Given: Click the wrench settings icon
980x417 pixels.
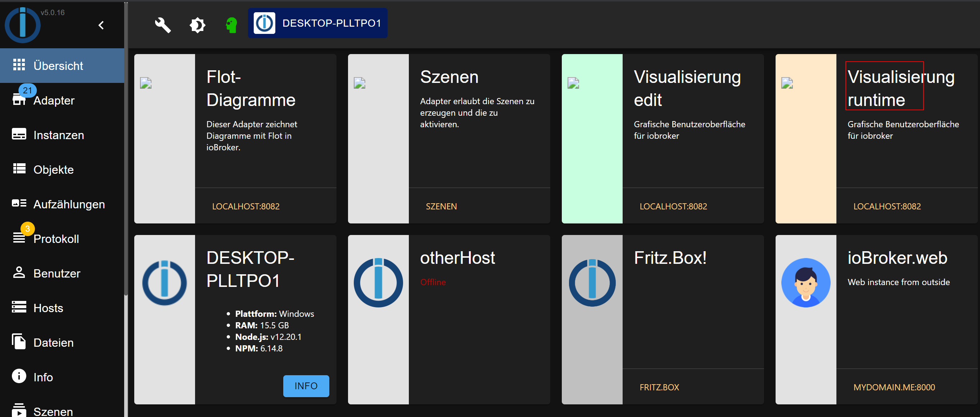Looking at the screenshot, I should [162, 25].
